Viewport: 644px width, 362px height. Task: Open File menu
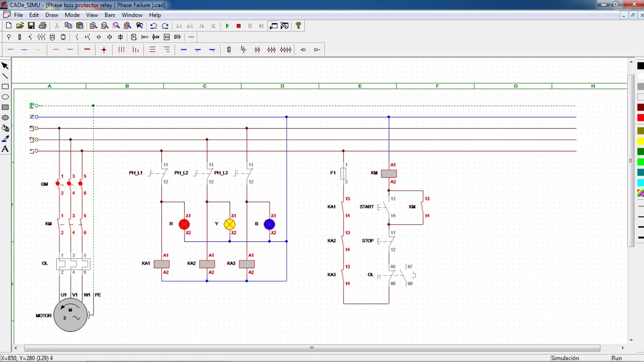(x=18, y=15)
